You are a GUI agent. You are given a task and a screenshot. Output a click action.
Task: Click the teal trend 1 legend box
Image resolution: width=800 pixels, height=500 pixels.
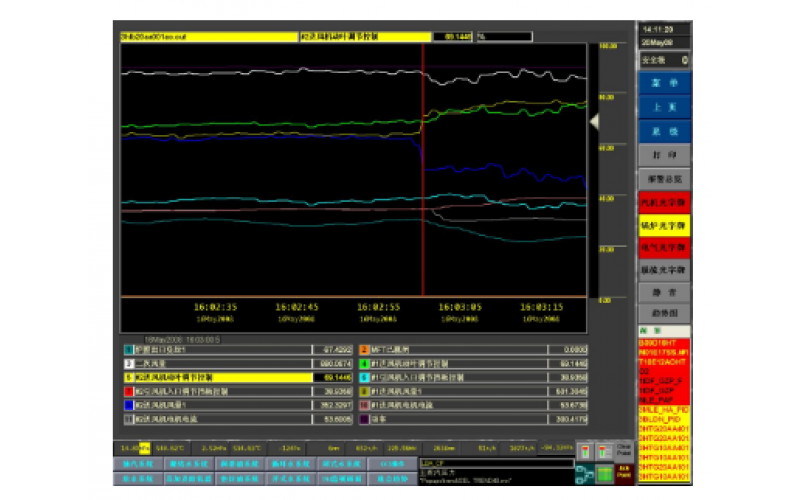[x=128, y=350]
